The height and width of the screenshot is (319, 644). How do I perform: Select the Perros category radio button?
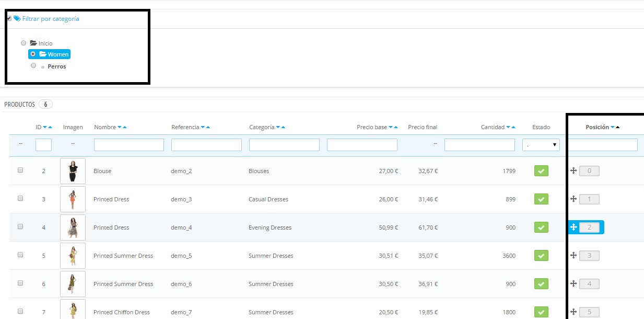point(33,66)
